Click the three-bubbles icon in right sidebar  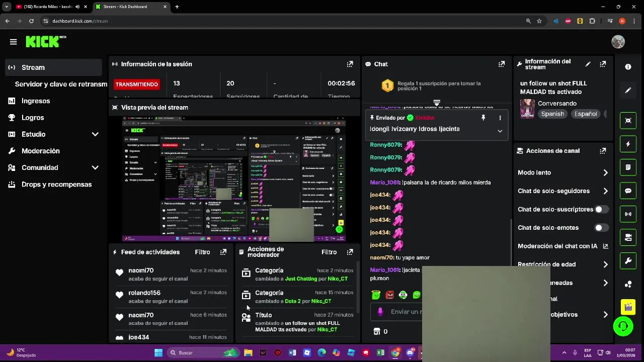628,285
